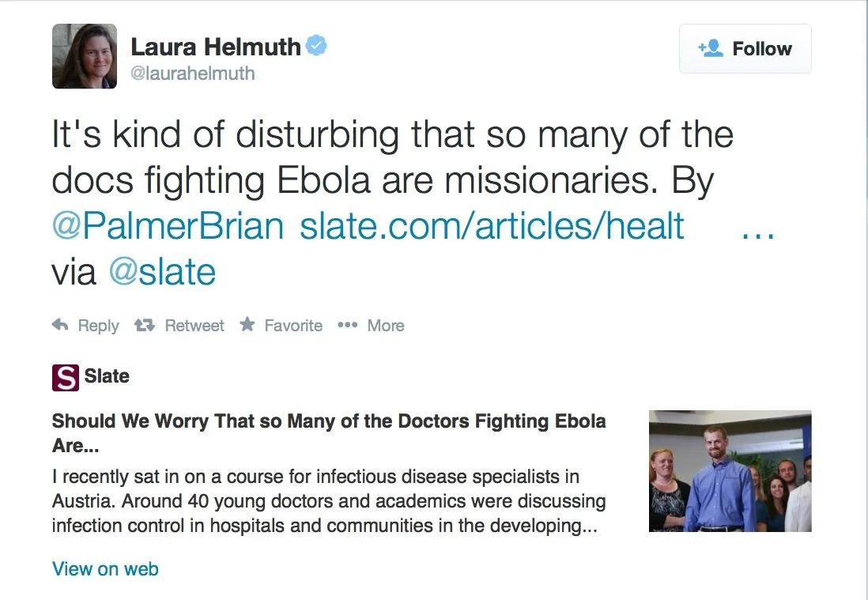
Task: Follow Laura Helmuth
Action: 745,49
